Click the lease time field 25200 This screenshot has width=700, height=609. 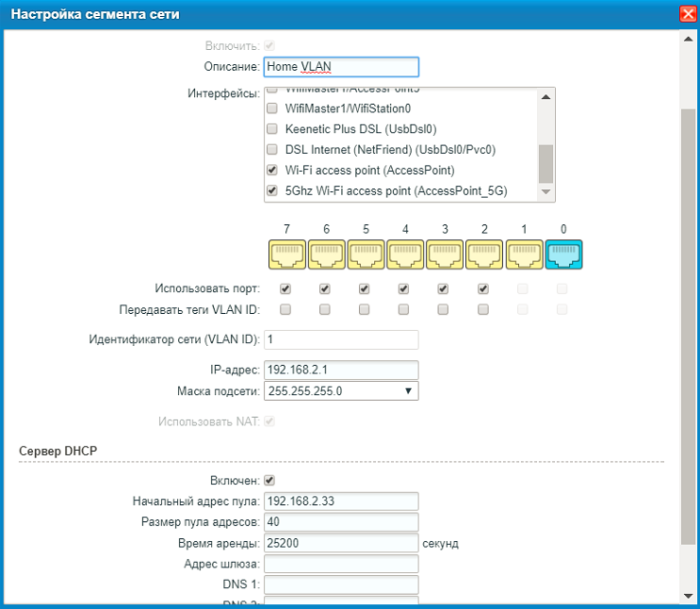[x=341, y=543]
